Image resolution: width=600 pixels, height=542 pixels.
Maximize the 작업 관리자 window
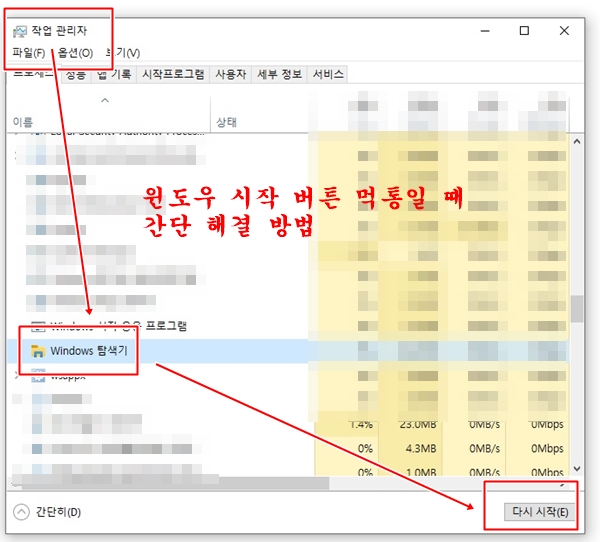[524, 31]
